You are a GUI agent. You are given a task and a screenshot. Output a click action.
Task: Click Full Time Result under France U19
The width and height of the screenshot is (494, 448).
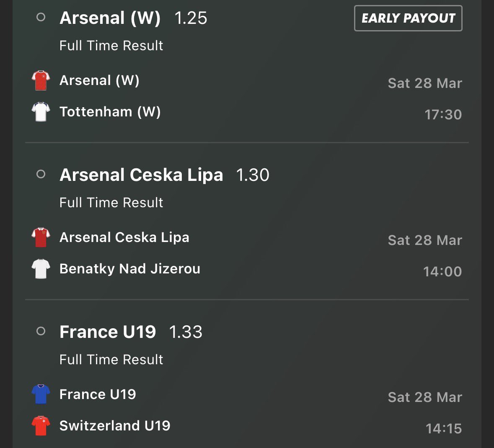click(x=111, y=360)
